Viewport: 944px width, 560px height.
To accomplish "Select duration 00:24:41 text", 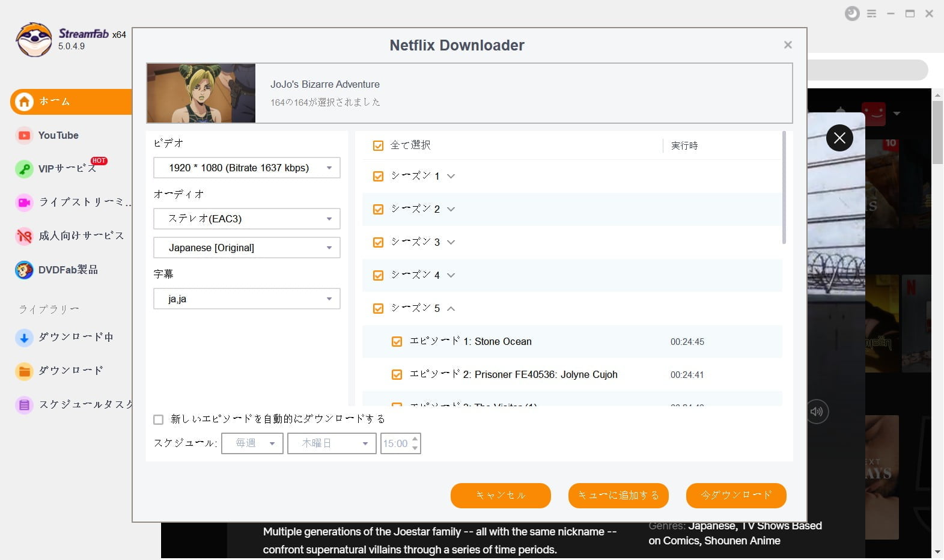I will [687, 375].
